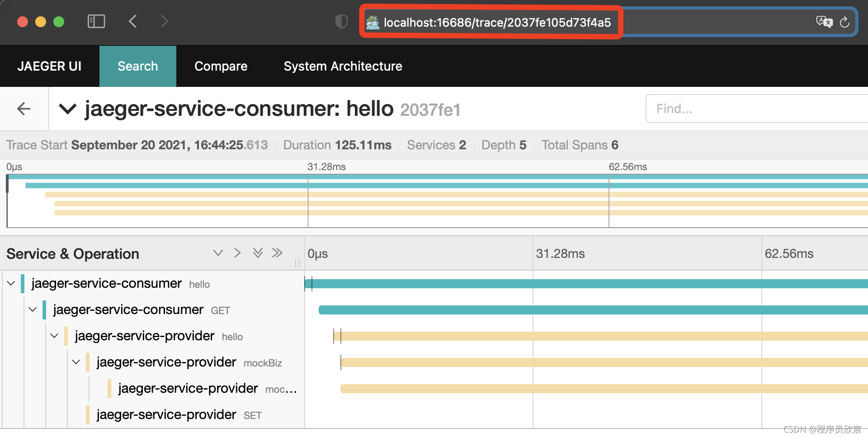This screenshot has width=868, height=438.
Task: Reload the page with refresh icon
Action: [x=844, y=22]
